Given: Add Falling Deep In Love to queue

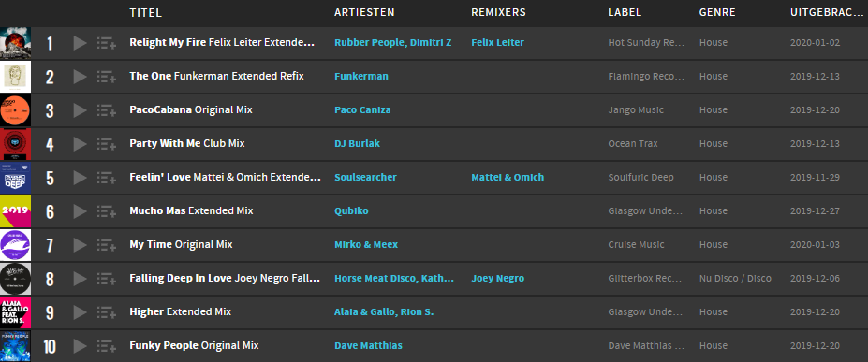Looking at the screenshot, I should click(x=107, y=279).
